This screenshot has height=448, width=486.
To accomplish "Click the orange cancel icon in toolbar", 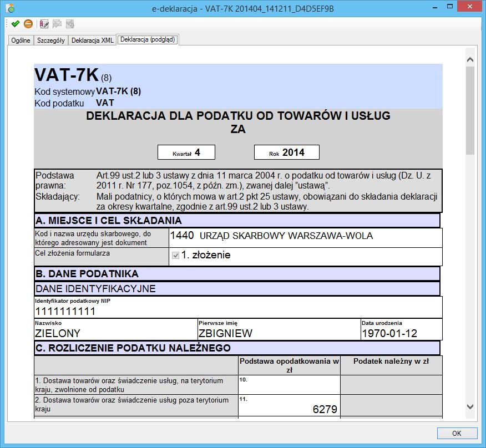I will coord(28,24).
